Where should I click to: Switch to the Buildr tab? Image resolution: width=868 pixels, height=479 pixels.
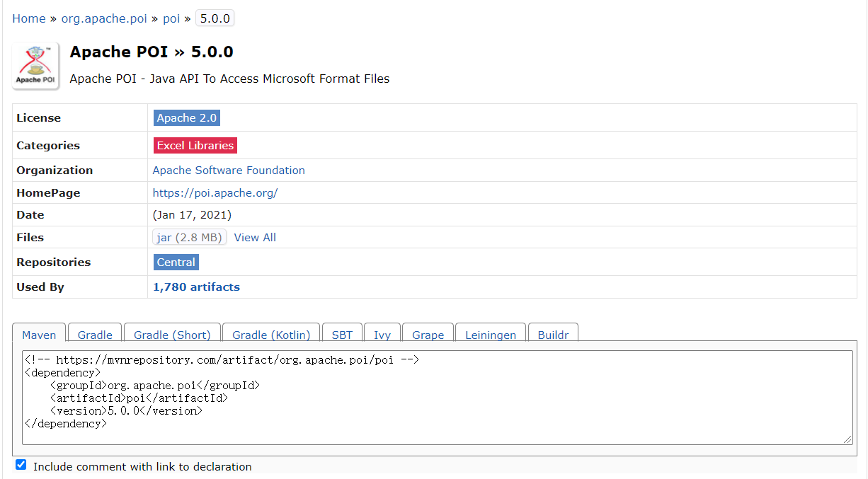(553, 335)
